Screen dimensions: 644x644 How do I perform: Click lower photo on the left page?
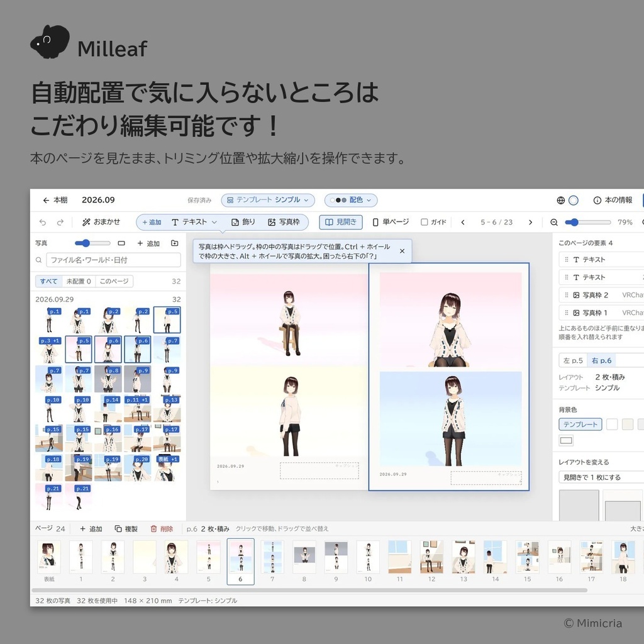[x=289, y=412]
